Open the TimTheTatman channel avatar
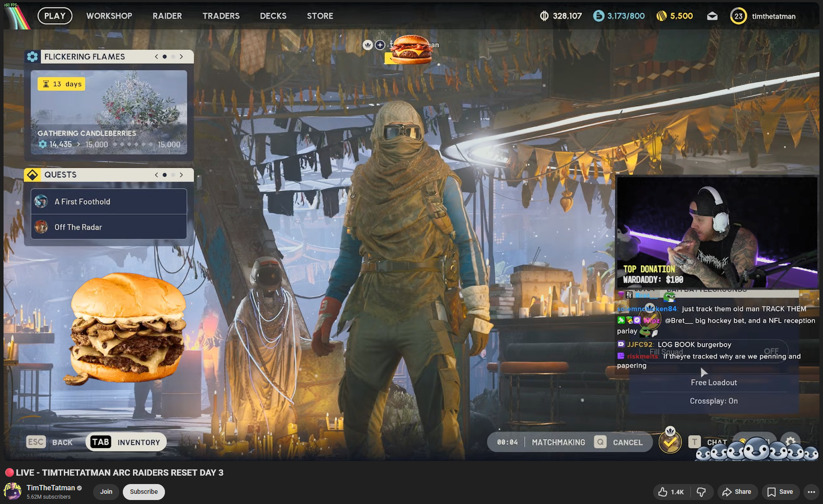The height and width of the screenshot is (504, 823). pyautogui.click(x=12, y=492)
